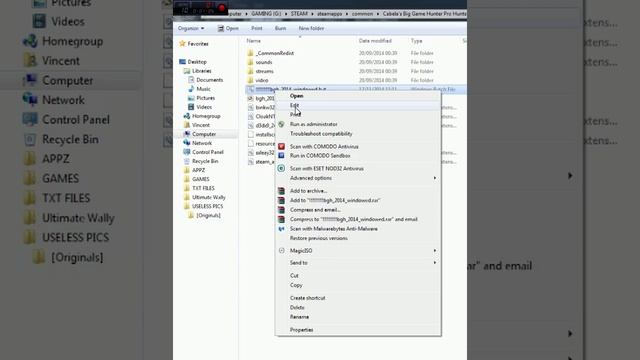Select Add to bgh_2014_windowed.rar entry
Viewport: 640px width, 360px height.
pyautogui.click(x=335, y=200)
